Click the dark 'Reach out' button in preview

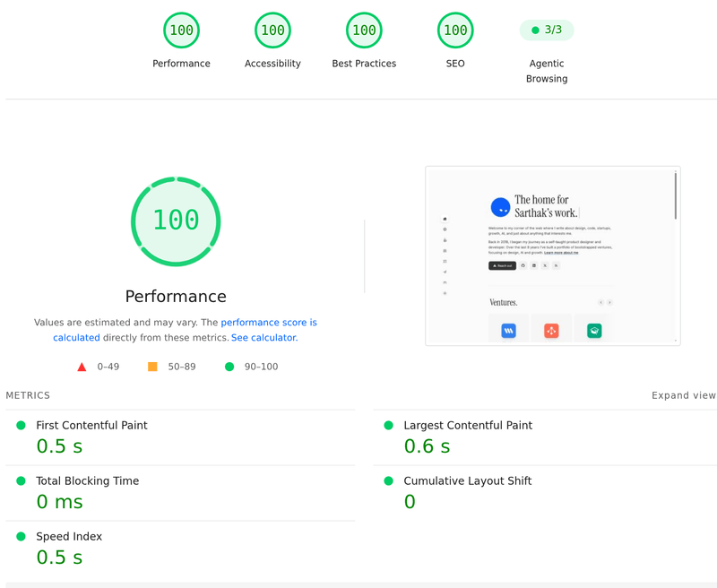[502, 265]
